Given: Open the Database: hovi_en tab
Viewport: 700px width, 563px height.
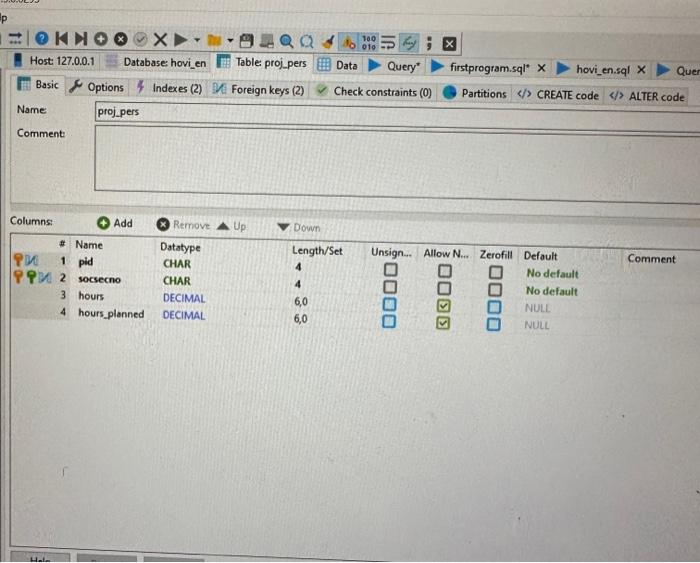Looking at the screenshot, I should [157, 63].
